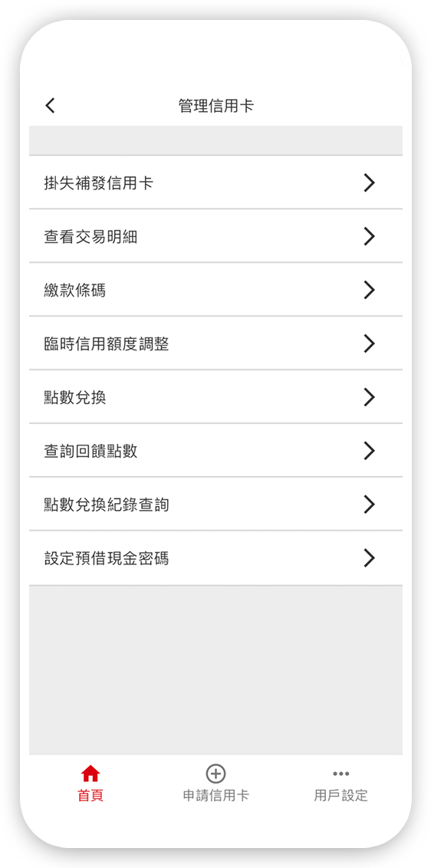Tap chevron beside 點數兌換
Image resolution: width=431 pixels, height=868 pixels.
coord(370,397)
